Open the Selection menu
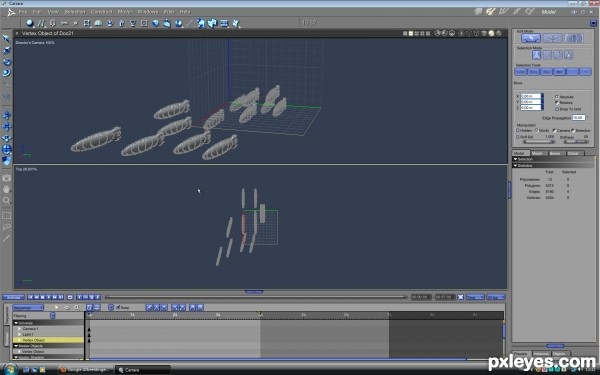 click(75, 12)
